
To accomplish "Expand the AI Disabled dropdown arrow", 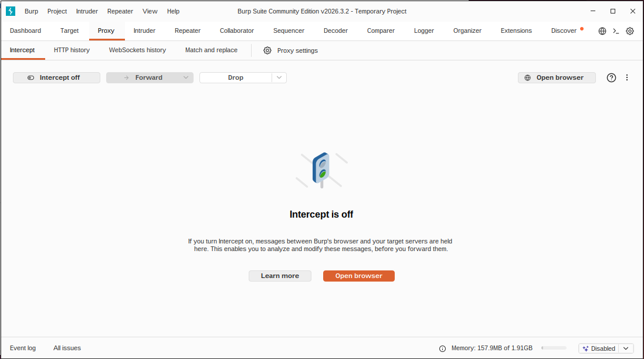I will (x=626, y=348).
